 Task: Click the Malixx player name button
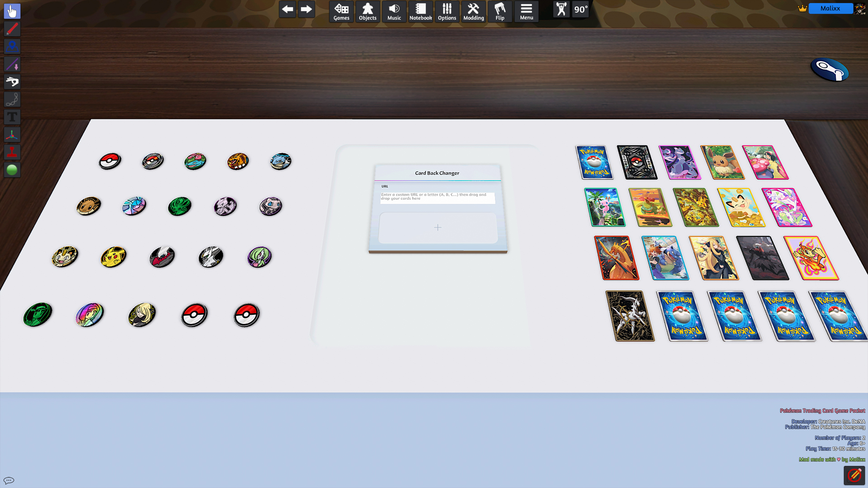pos(830,8)
